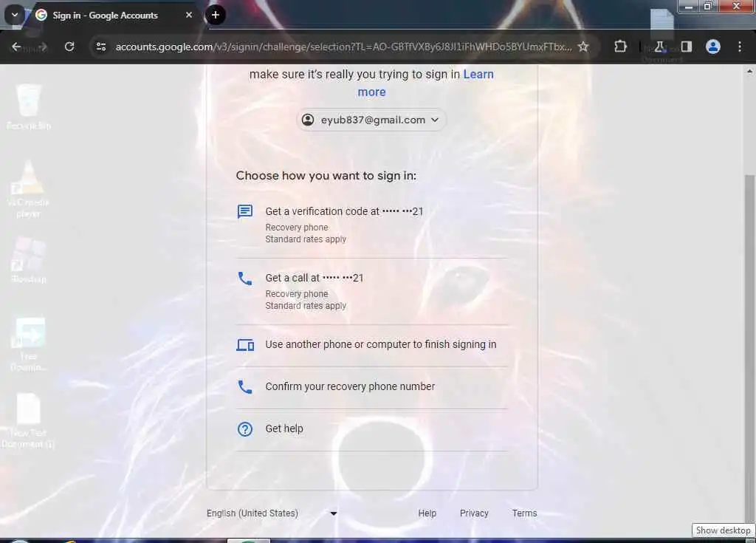Click the question mark help icon

245,428
